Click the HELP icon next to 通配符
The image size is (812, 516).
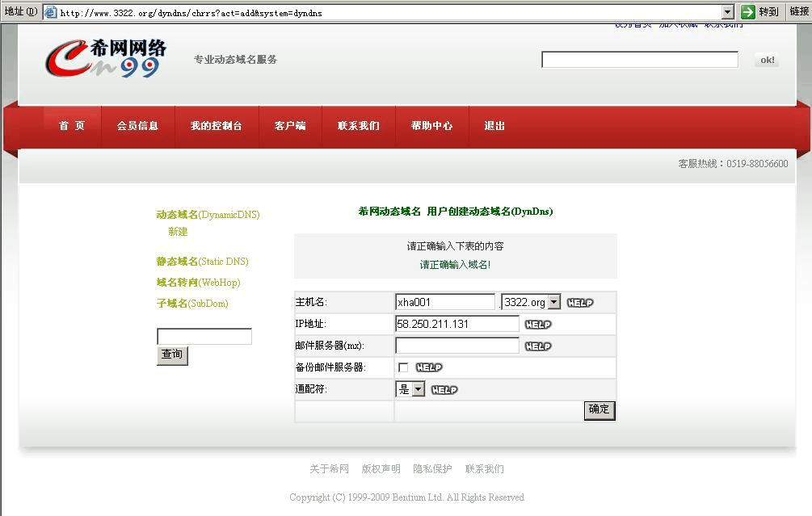tap(444, 390)
